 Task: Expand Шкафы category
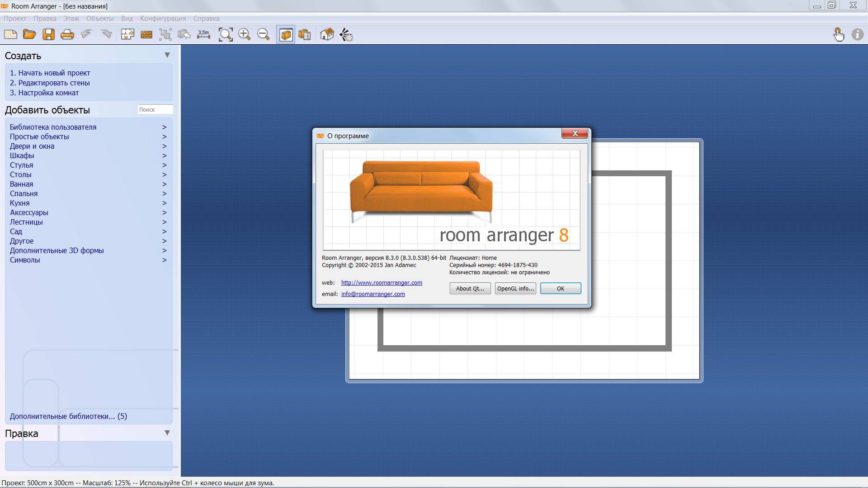(x=88, y=155)
